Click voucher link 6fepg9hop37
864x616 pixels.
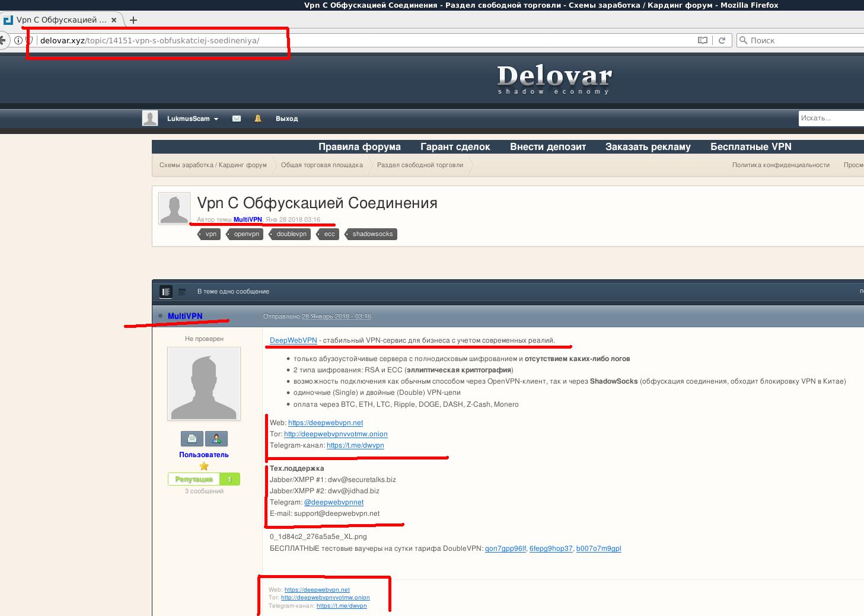coord(551,548)
